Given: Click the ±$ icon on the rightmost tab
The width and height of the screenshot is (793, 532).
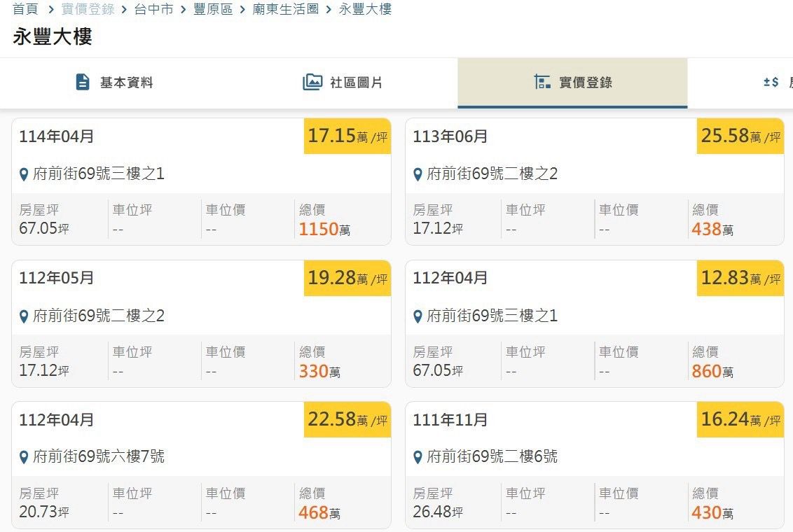Looking at the screenshot, I should click(x=771, y=83).
